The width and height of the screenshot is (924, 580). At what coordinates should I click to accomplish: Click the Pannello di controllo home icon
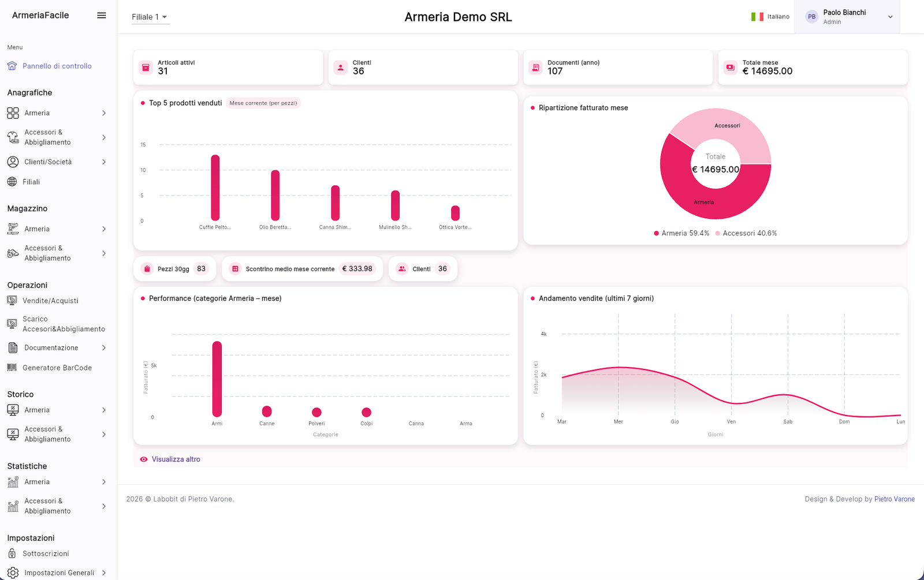[x=12, y=66]
